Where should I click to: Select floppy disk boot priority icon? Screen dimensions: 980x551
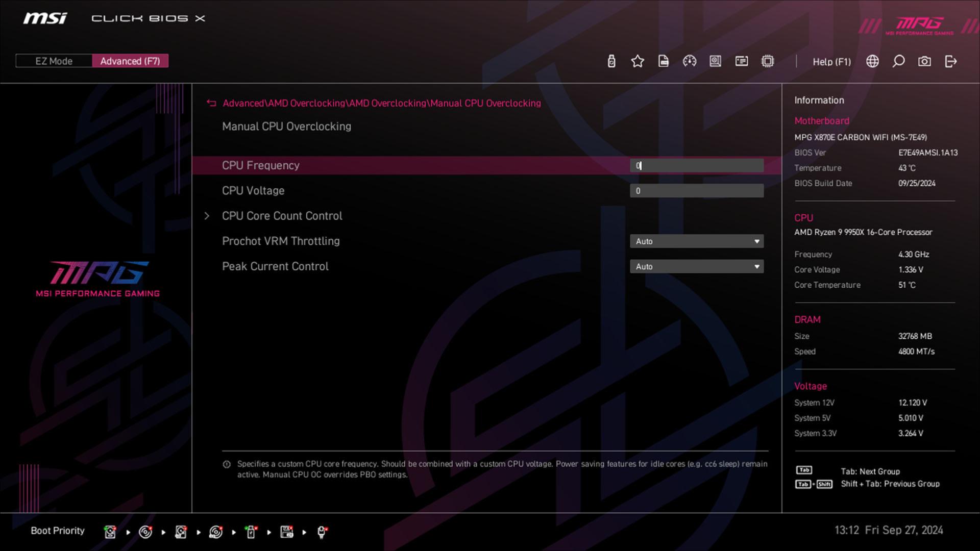[287, 532]
